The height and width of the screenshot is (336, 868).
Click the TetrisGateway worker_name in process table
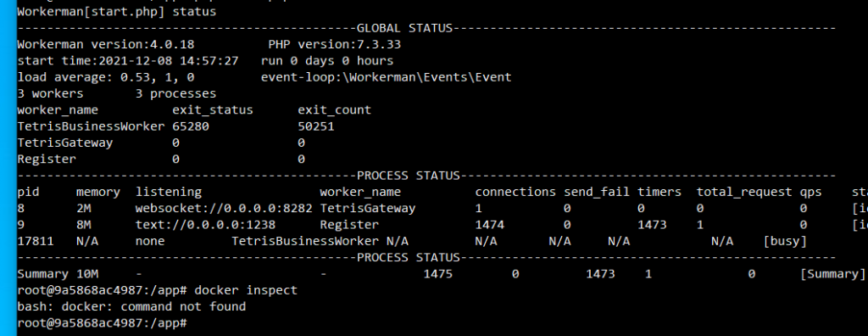[x=368, y=209]
